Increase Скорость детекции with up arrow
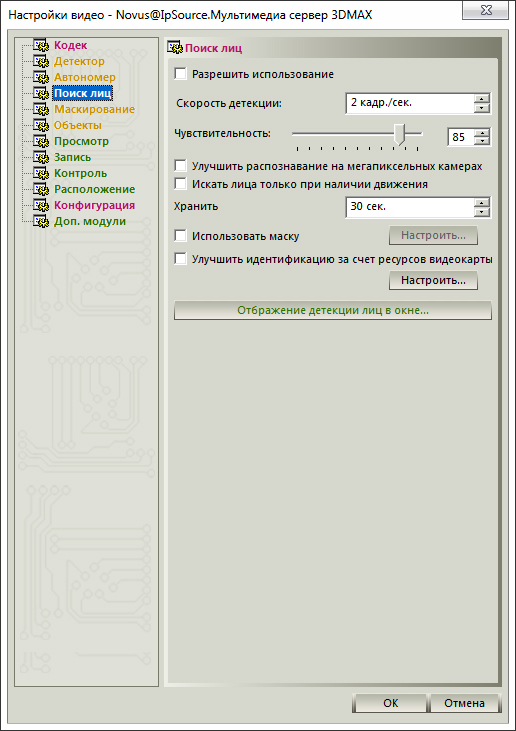Image resolution: width=516 pixels, height=731 pixels. click(x=482, y=98)
